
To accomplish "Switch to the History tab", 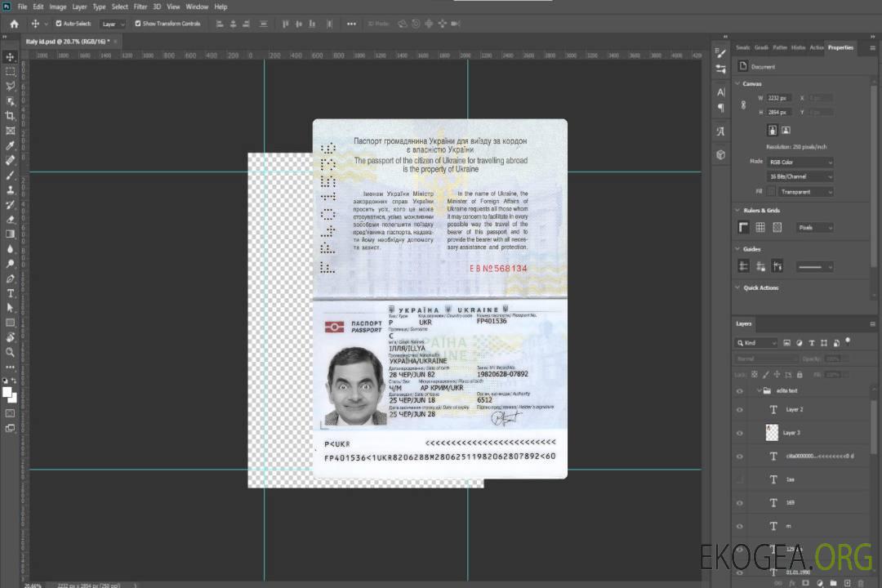I will pos(798,48).
